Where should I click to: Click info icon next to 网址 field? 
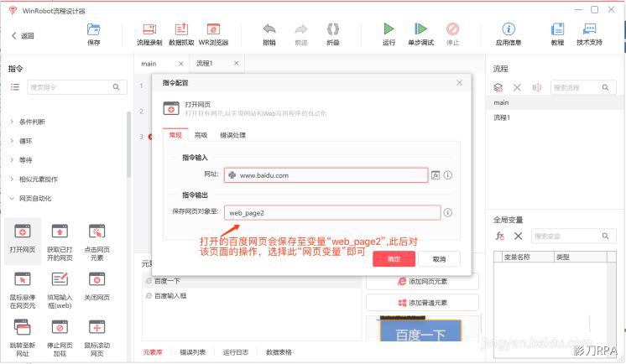click(448, 174)
